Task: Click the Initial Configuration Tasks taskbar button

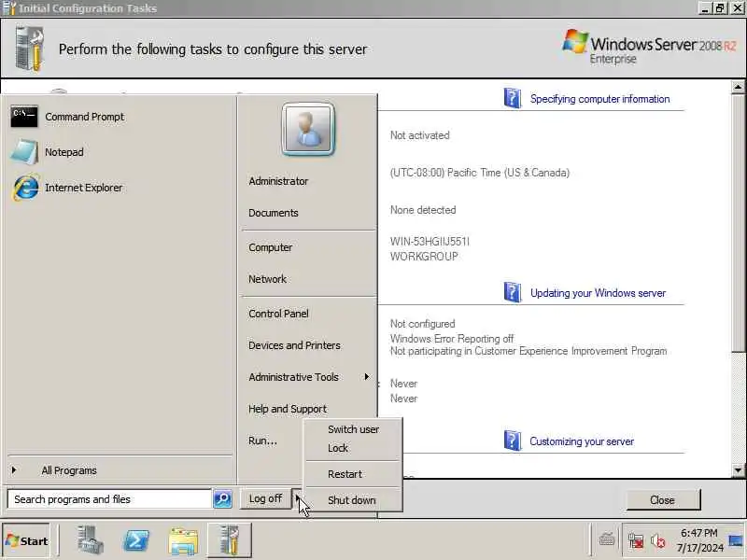Action: click(x=230, y=540)
